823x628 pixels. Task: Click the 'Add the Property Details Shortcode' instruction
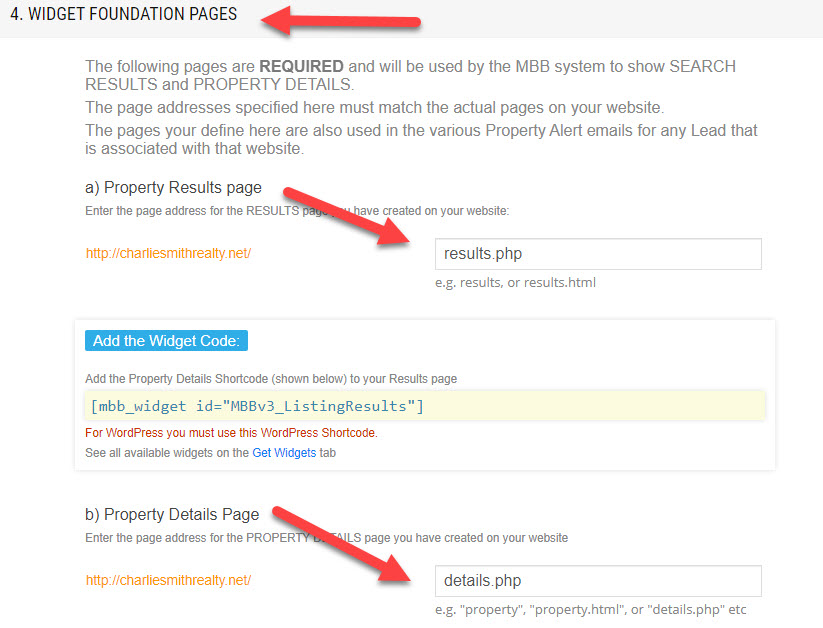tap(271, 379)
